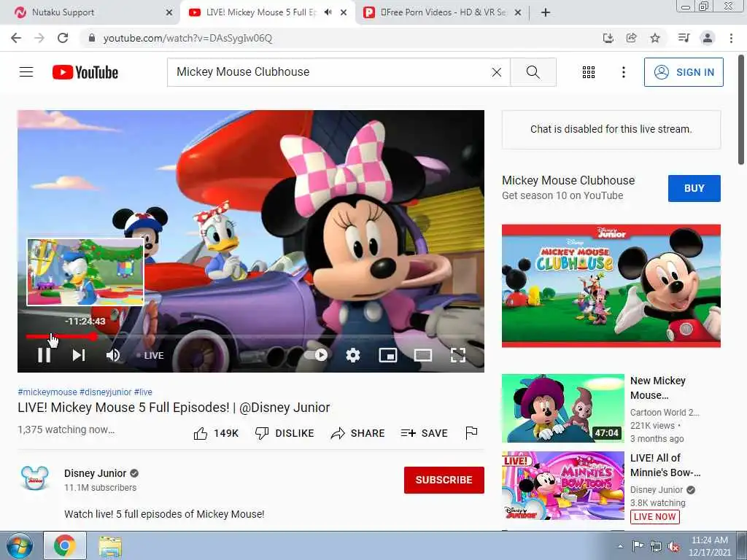Click SIGN IN button
This screenshot has height=560, width=747.
[x=684, y=72]
